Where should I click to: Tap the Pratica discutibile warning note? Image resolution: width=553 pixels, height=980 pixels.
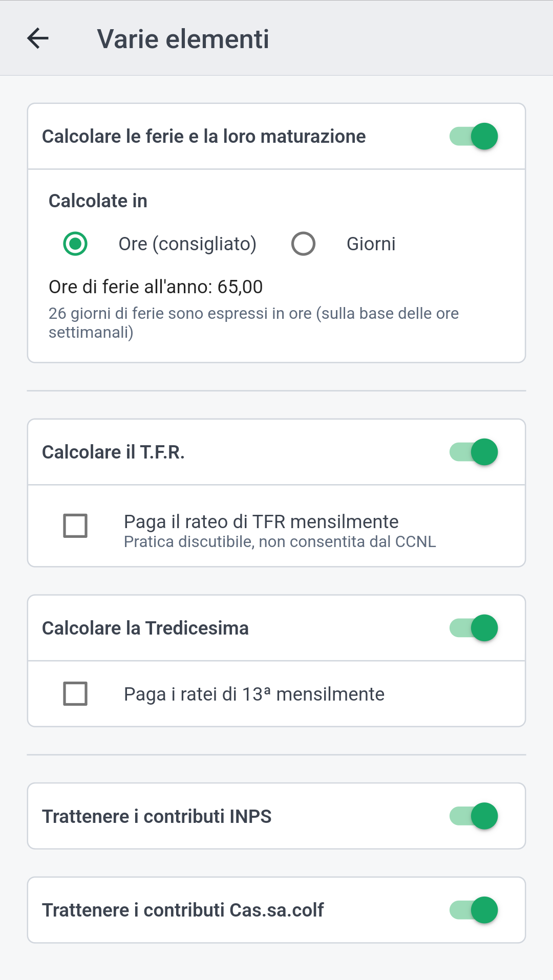pyautogui.click(x=280, y=542)
